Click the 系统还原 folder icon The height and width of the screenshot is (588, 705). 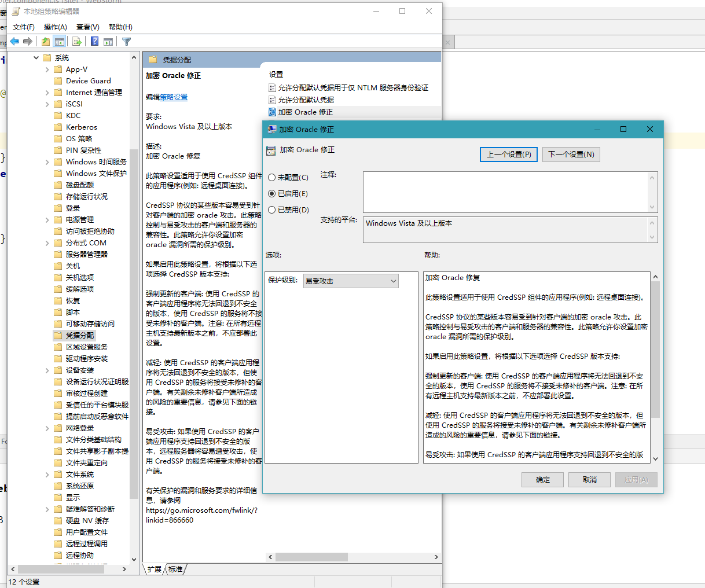(x=58, y=486)
